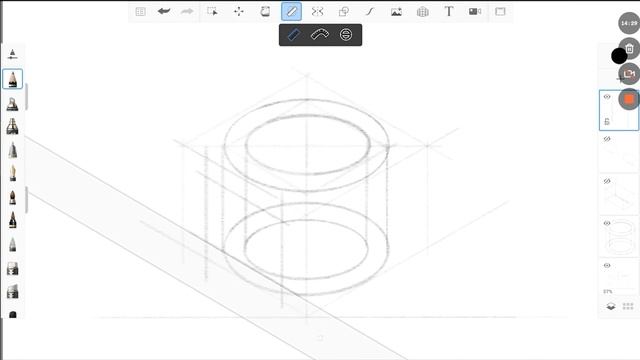This screenshot has height=360, width=640.
Task: Select the Ellipse guide
Action: point(346,35)
